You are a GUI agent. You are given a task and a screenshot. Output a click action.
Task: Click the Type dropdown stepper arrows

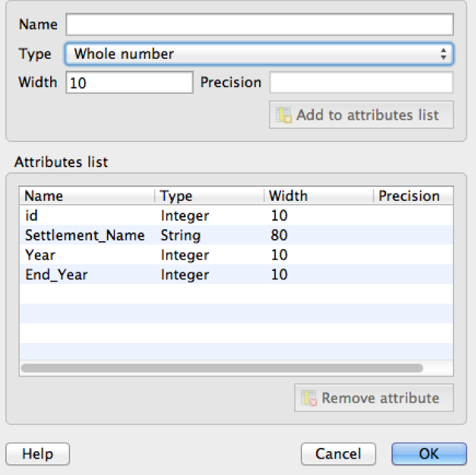444,54
